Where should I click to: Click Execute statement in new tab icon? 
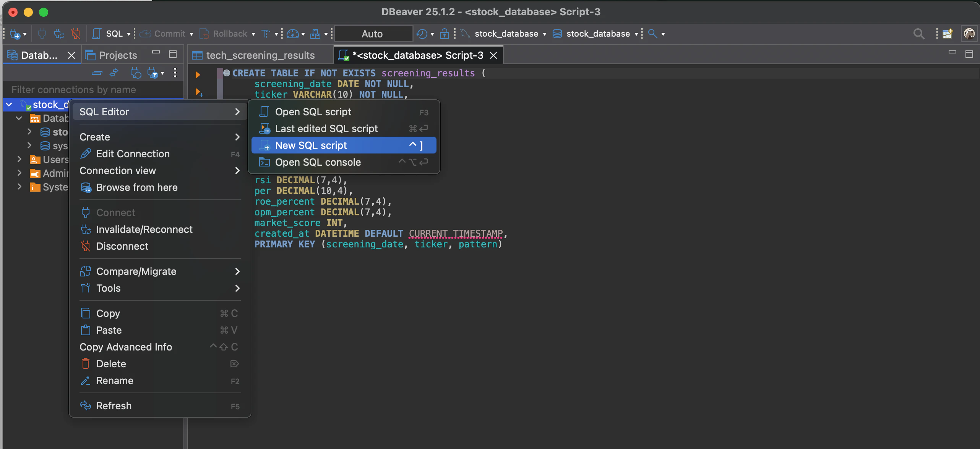(x=199, y=92)
